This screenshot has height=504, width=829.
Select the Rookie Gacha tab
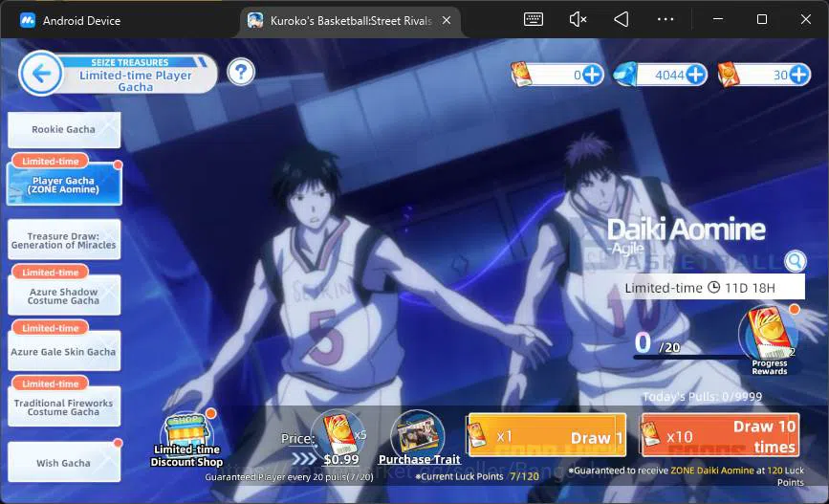click(64, 129)
